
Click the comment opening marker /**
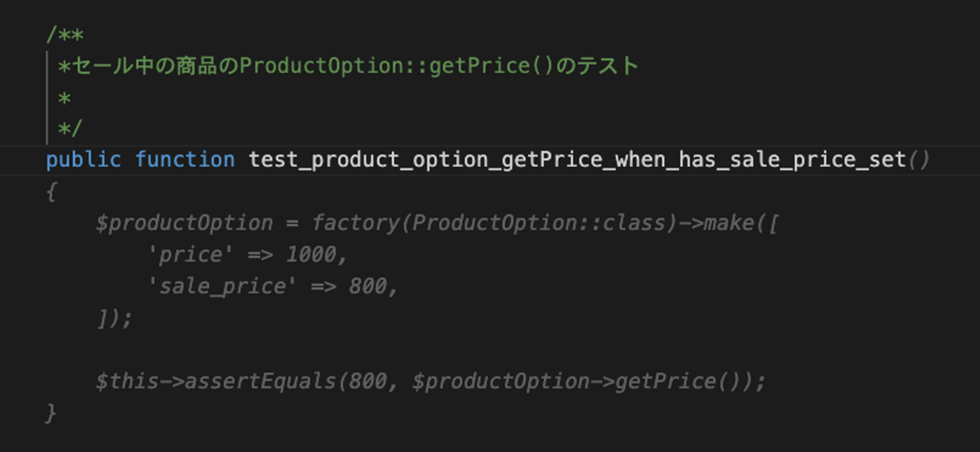pos(65,34)
